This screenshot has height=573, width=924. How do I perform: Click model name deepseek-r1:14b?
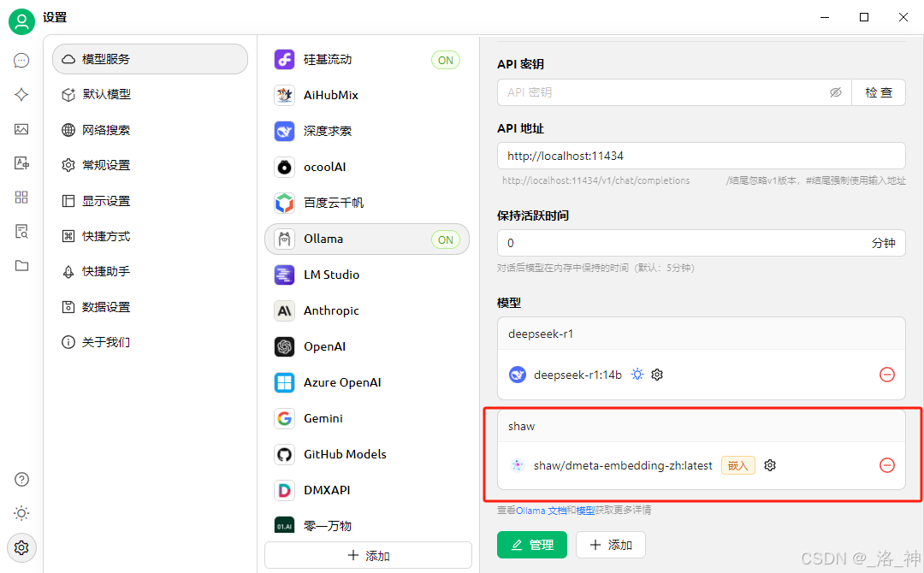[577, 375]
